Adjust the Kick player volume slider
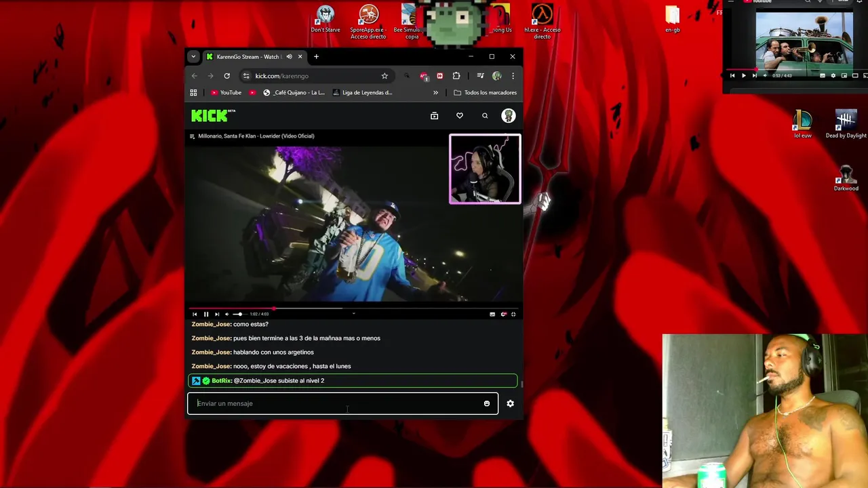The height and width of the screenshot is (488, 868). [239, 314]
